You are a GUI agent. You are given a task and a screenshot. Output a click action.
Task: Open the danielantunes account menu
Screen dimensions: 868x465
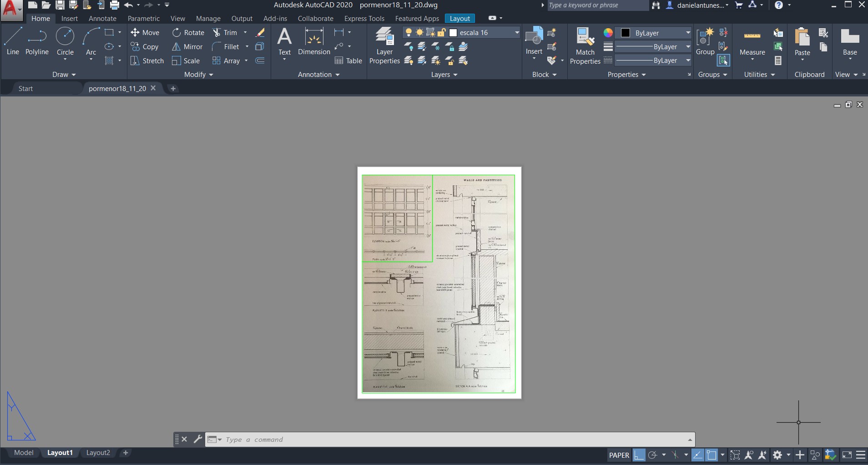[698, 5]
